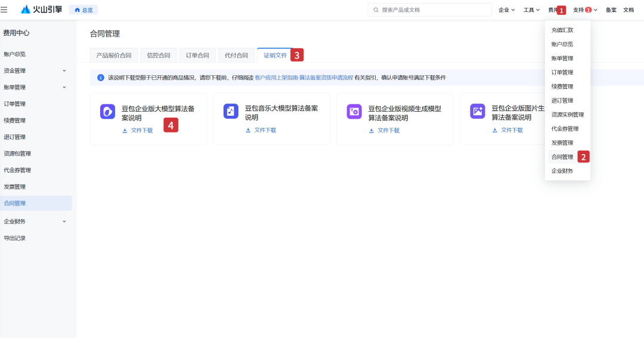The width and height of the screenshot is (644, 338).
Task: Click the 火山引擎 logo
Action: tap(42, 10)
